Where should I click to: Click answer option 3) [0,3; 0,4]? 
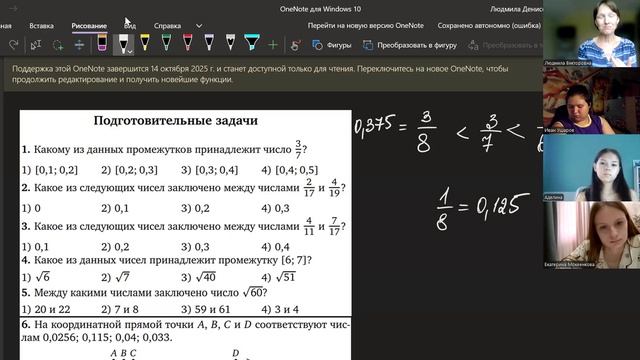pos(210,170)
